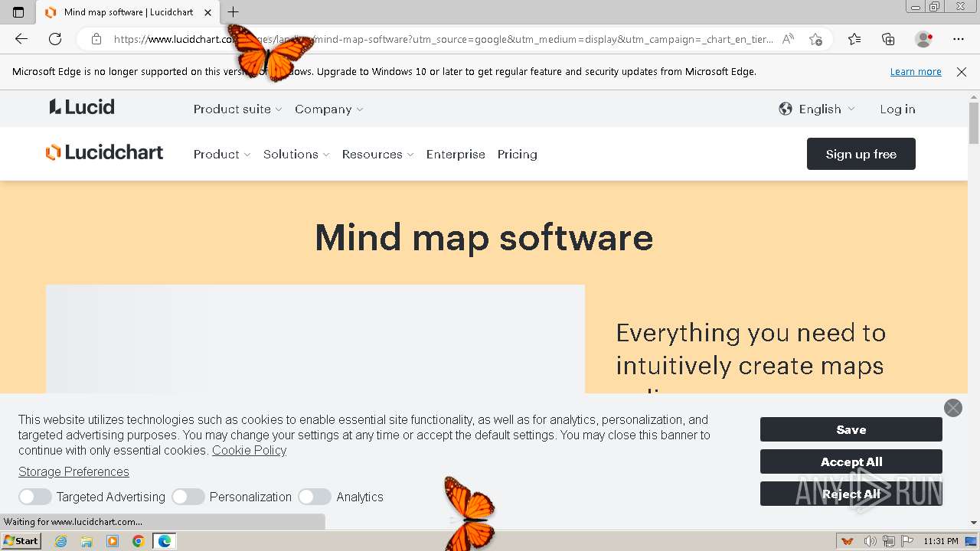Screen dimensions: 980x551
Task: Open the Cookie Policy link
Action: [249, 450]
